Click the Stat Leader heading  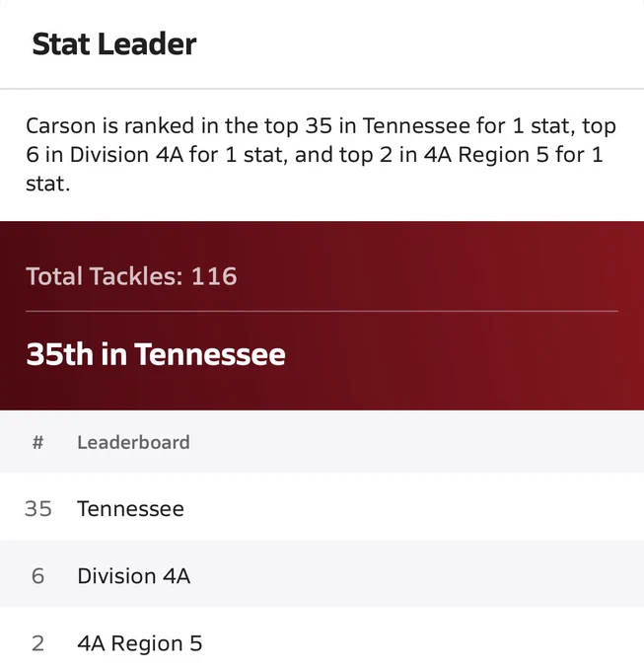pyautogui.click(x=114, y=44)
